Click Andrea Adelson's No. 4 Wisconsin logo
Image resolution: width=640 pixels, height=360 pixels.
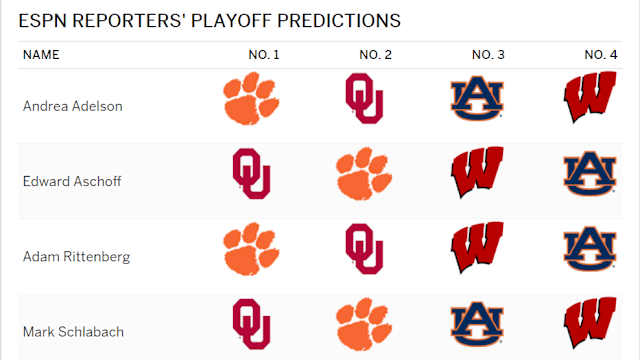click(x=590, y=97)
